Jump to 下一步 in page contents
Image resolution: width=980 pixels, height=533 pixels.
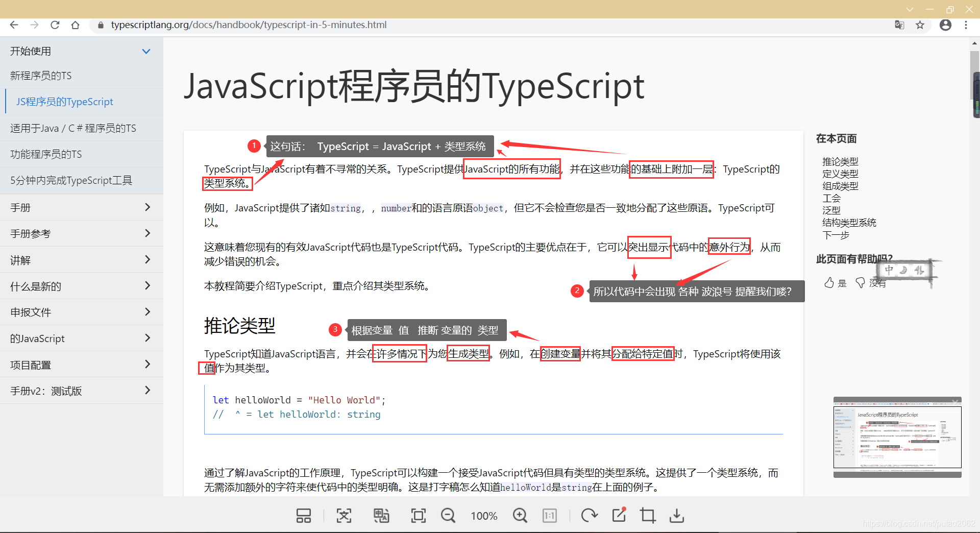point(836,235)
